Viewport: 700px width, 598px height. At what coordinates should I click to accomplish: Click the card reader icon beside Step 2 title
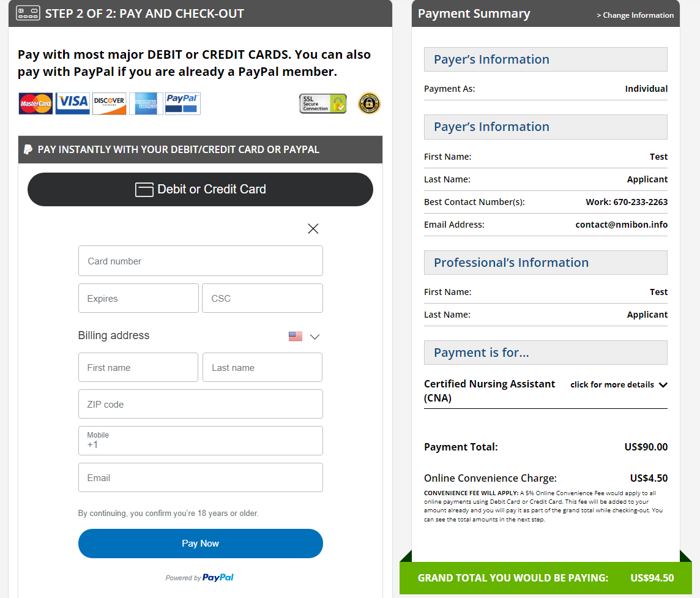(27, 13)
